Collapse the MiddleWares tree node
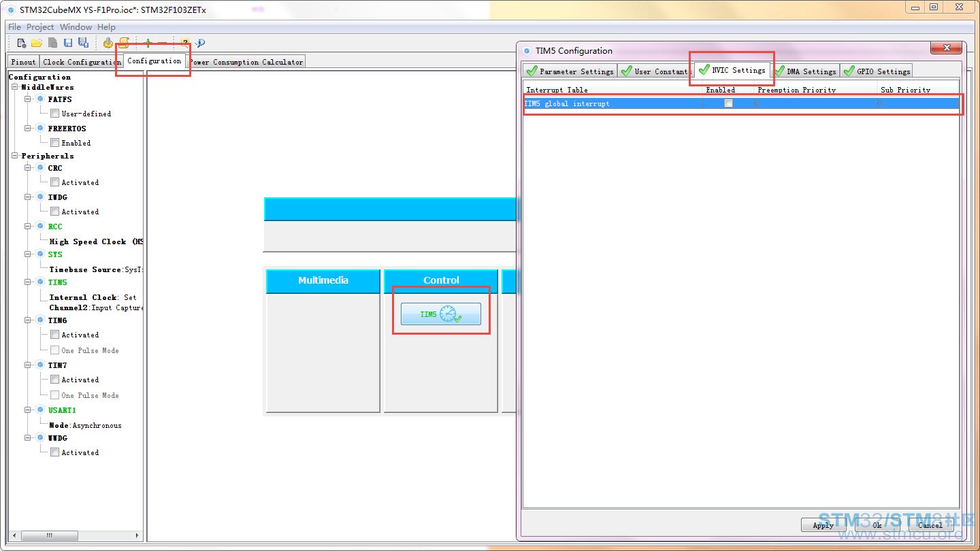Image resolution: width=980 pixels, height=551 pixels. click(16, 87)
